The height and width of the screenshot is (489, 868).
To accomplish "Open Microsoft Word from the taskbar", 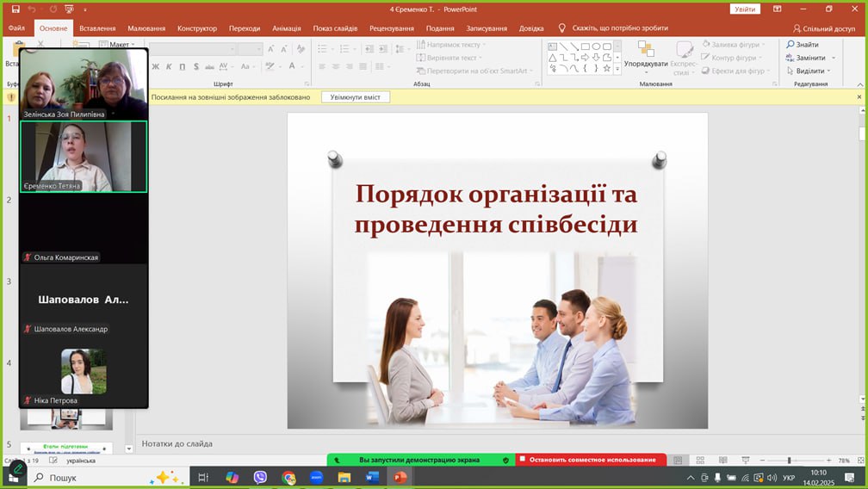I will (x=372, y=477).
